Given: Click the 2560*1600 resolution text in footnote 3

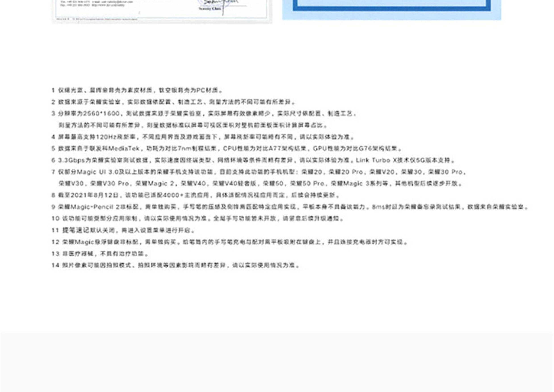Looking at the screenshot, I should (x=101, y=114).
